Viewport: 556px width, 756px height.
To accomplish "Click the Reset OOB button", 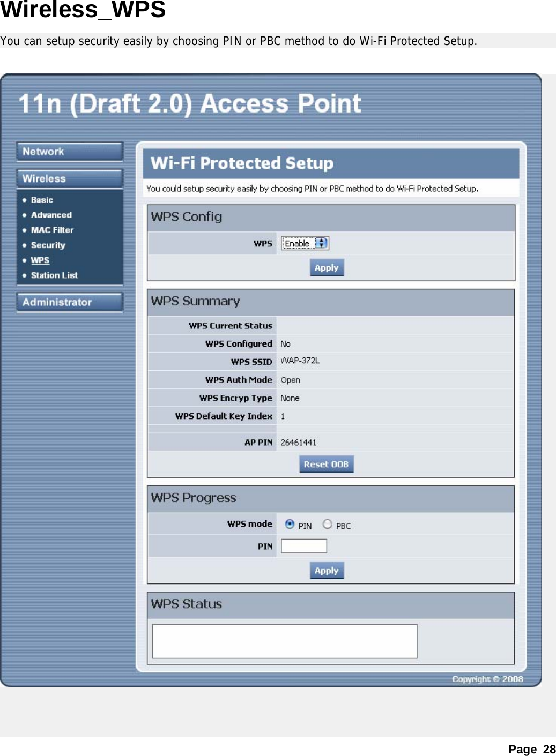I will [326, 464].
